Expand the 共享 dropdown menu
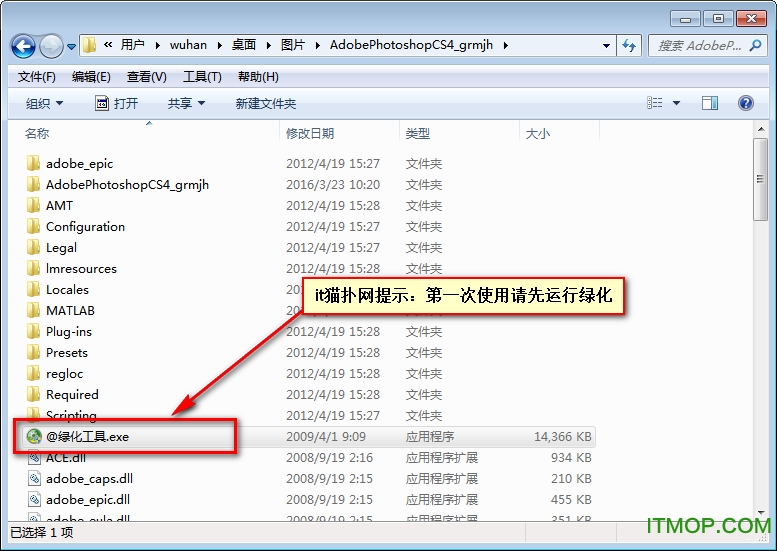This screenshot has height=551, width=777. (186, 103)
